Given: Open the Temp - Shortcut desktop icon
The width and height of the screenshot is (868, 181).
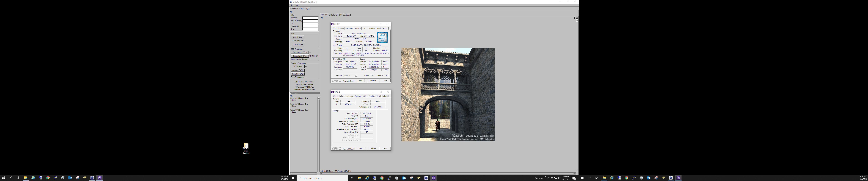Looking at the screenshot, I should [246, 148].
